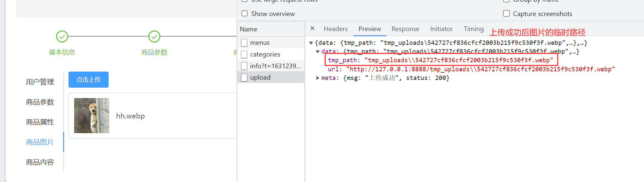Toggle the Capture screenshots checkbox
Screen dimensions: 644x182
506,13
